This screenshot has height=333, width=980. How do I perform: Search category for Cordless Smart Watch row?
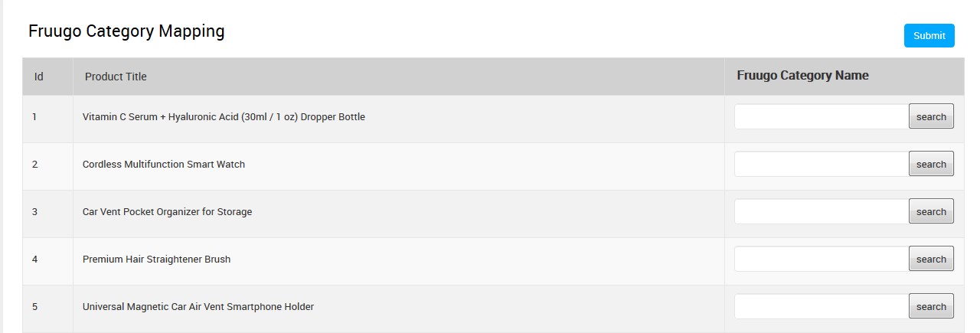[931, 165]
